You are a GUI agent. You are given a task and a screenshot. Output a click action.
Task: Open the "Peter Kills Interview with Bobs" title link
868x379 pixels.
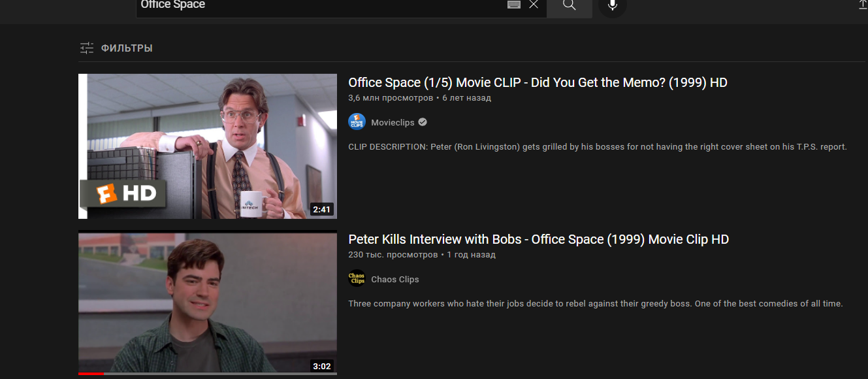pyautogui.click(x=539, y=239)
